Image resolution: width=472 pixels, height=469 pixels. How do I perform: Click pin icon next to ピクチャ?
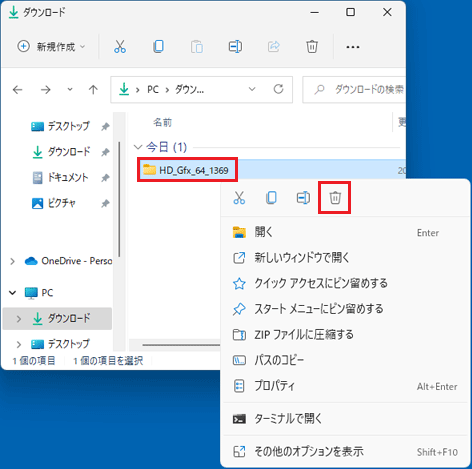pos(105,203)
